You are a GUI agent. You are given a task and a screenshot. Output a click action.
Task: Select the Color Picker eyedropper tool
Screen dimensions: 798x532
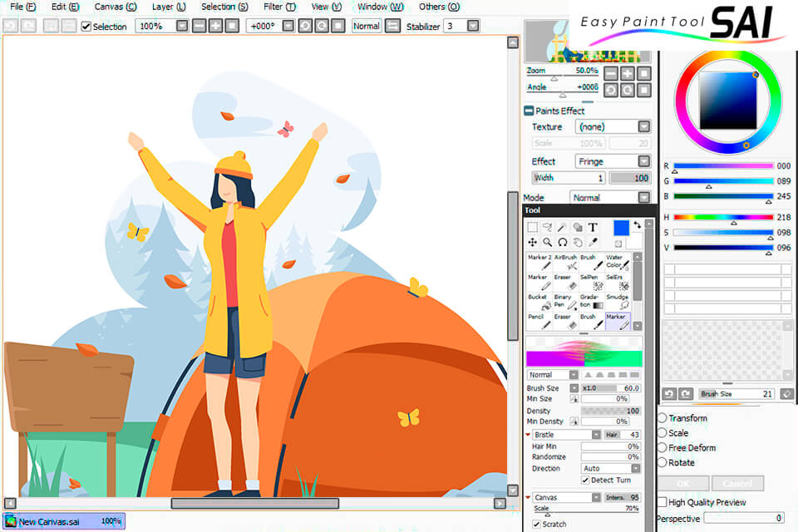tap(593, 243)
